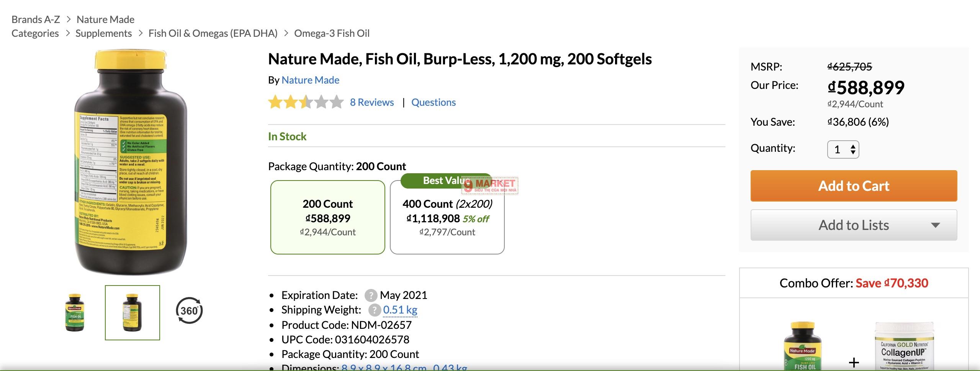
Task: Open the 8 Reviews link
Action: (371, 102)
